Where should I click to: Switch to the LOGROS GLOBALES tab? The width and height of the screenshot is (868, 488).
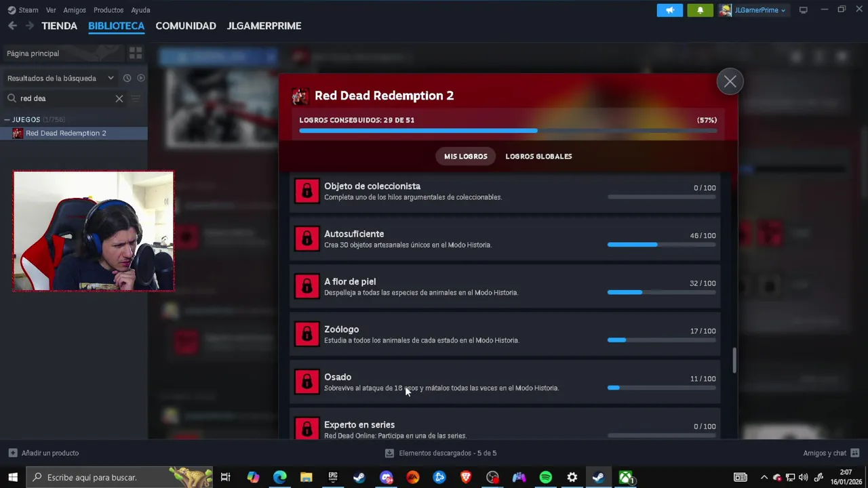pos(538,157)
